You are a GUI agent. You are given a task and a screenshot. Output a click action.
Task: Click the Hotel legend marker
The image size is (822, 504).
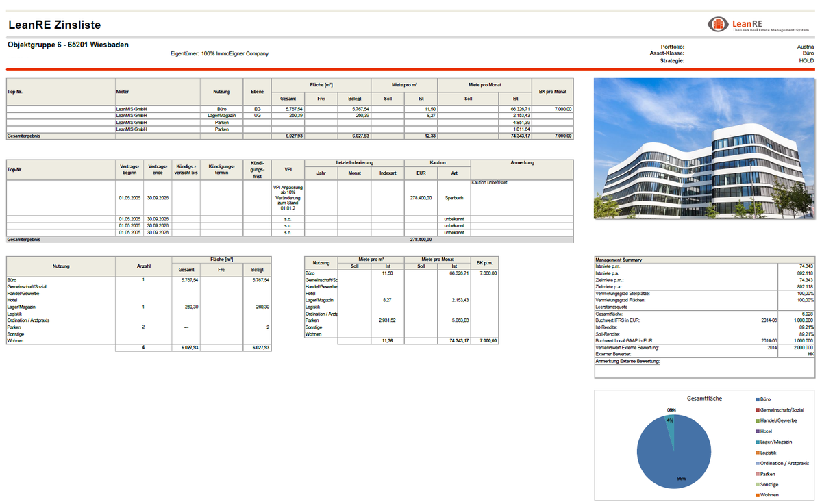[756, 431]
